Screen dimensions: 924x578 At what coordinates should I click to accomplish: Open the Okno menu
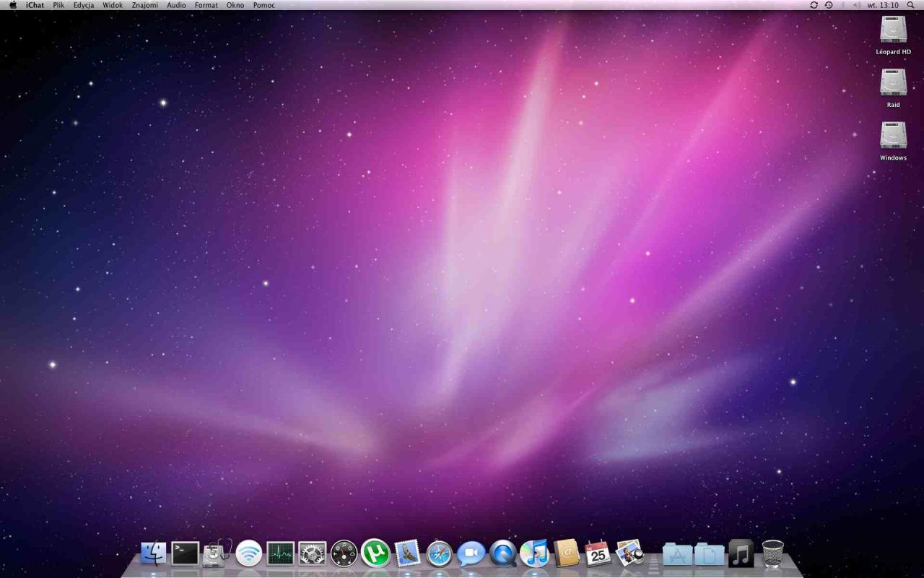click(235, 5)
